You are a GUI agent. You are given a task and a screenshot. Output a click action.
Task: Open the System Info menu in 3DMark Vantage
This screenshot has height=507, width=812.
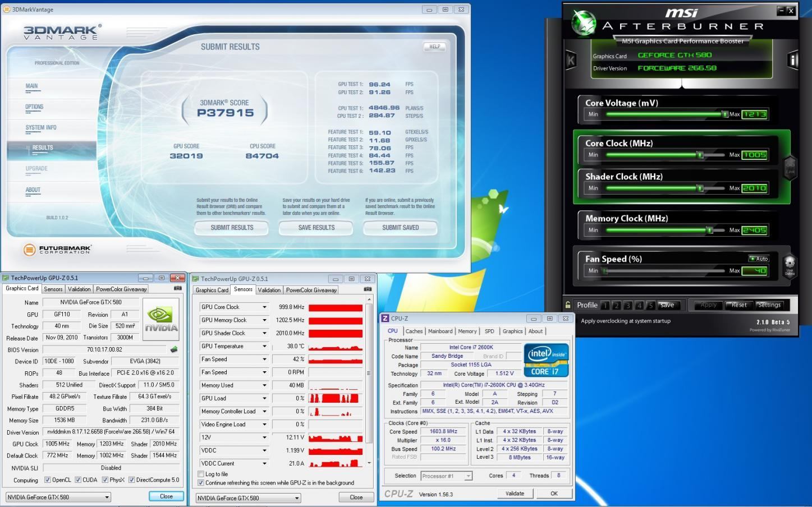click(x=41, y=127)
